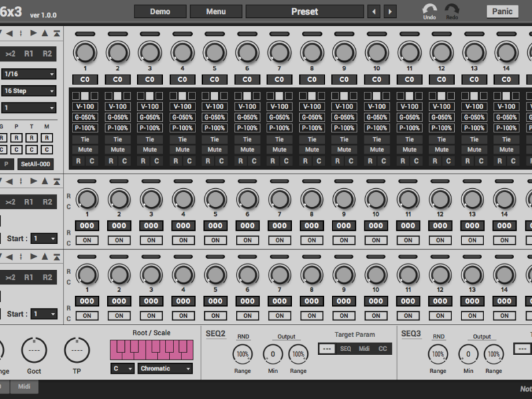This screenshot has width=532, height=399.
Task: Enable Tie on step 7
Action: click(x=279, y=139)
